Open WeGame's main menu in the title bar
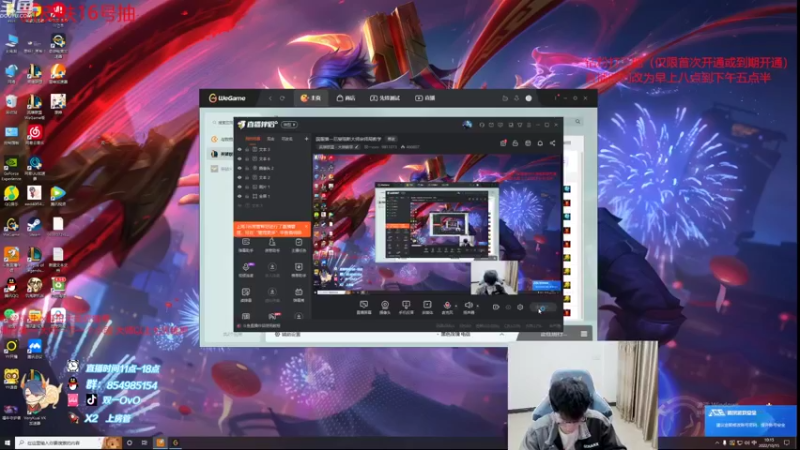The width and height of the screenshot is (800, 450). [x=557, y=98]
